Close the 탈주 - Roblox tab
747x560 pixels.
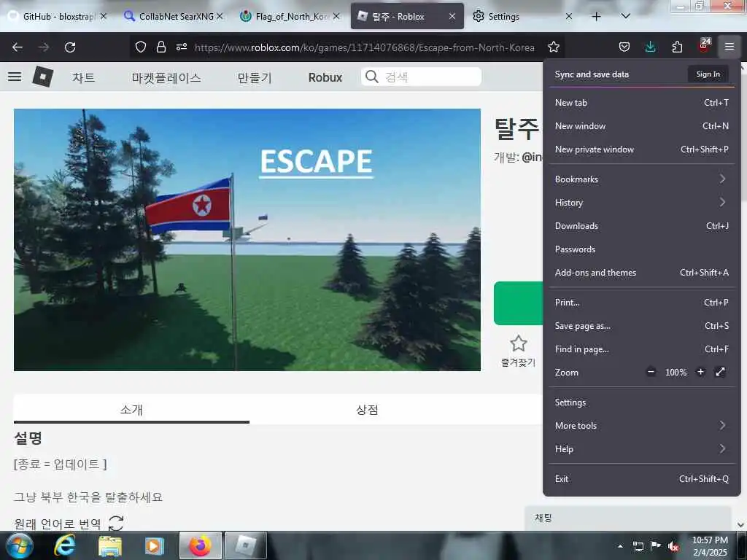coord(452,16)
